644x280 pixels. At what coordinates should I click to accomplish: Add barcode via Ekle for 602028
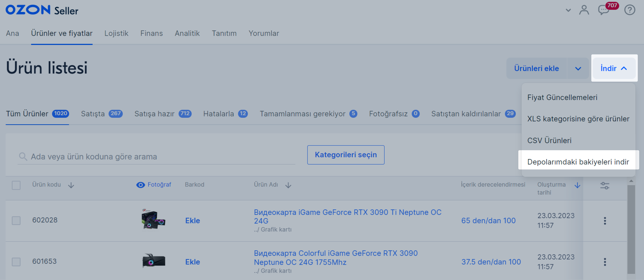point(193,221)
